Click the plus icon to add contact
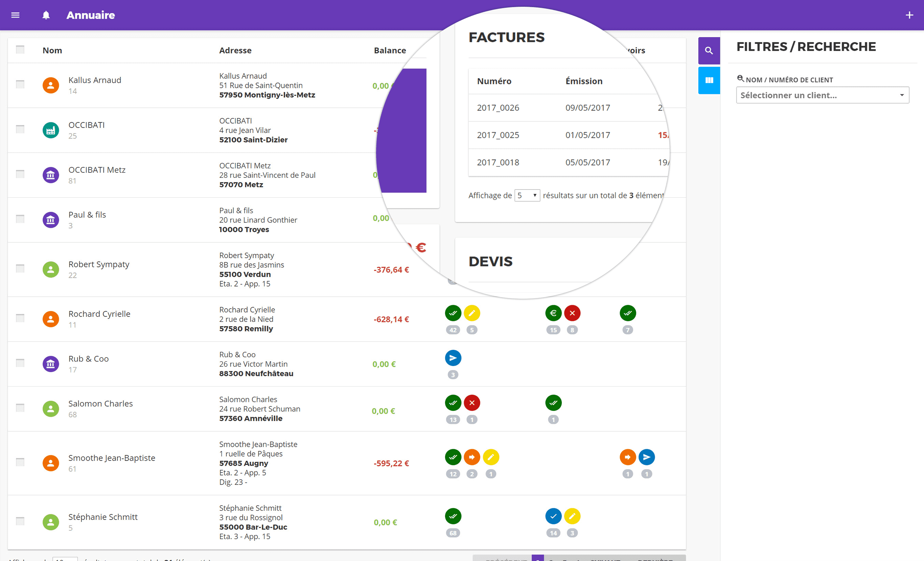The width and height of the screenshot is (924, 561). click(x=909, y=15)
